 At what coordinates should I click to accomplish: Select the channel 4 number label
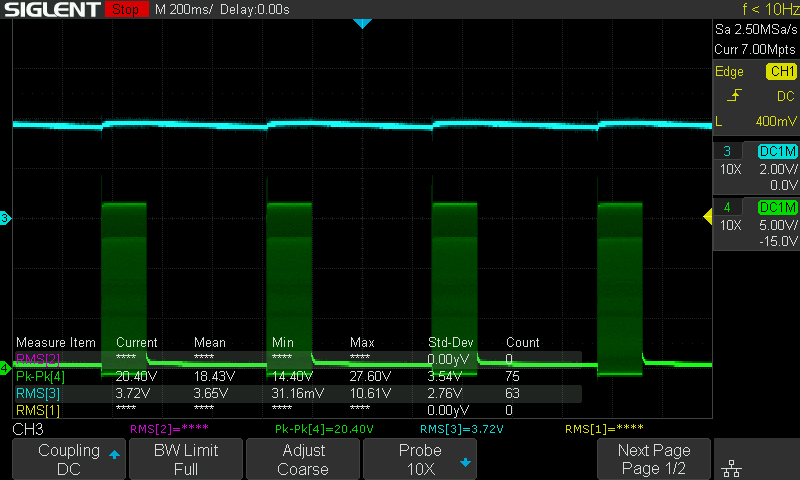(x=727, y=207)
